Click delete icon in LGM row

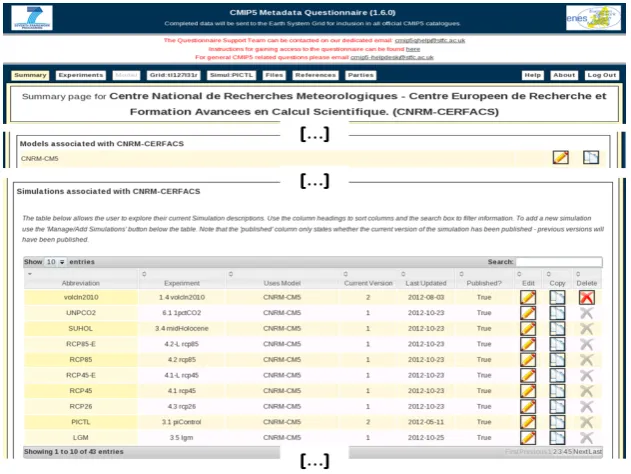(587, 437)
